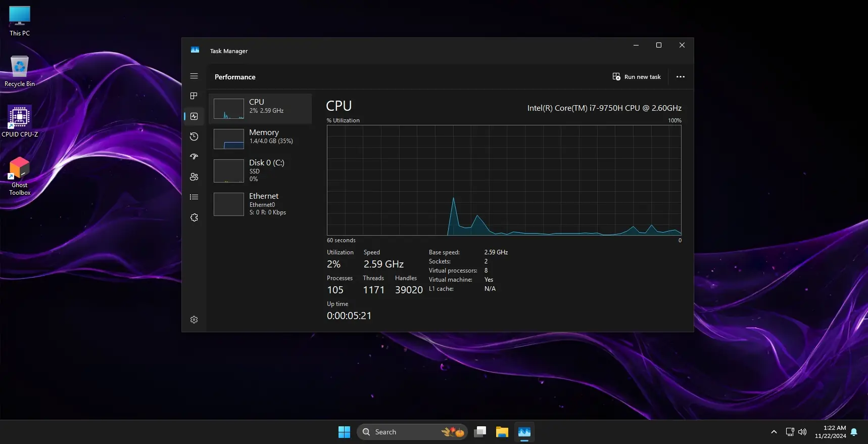The width and height of the screenshot is (868, 444).
Task: Select Disk 0 (C:) resource
Action: pyautogui.click(x=261, y=171)
